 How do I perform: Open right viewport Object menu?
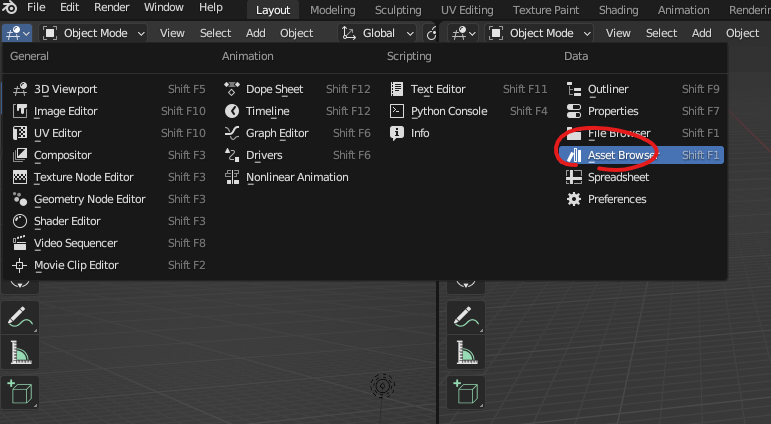[742, 33]
